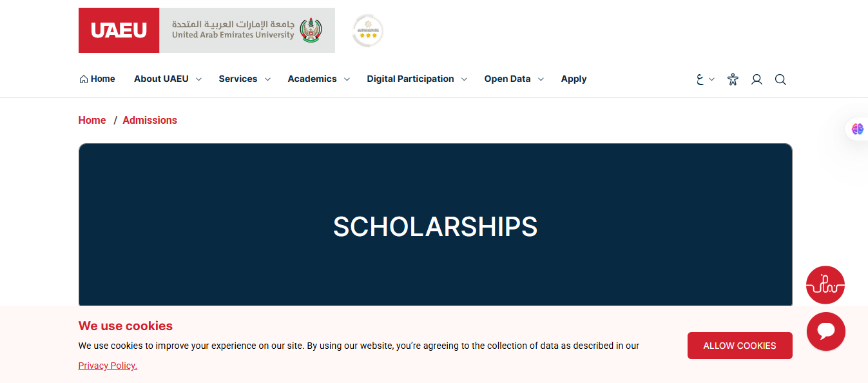
Task: Click the United Arab Emirates University emblem
Action: point(310,29)
